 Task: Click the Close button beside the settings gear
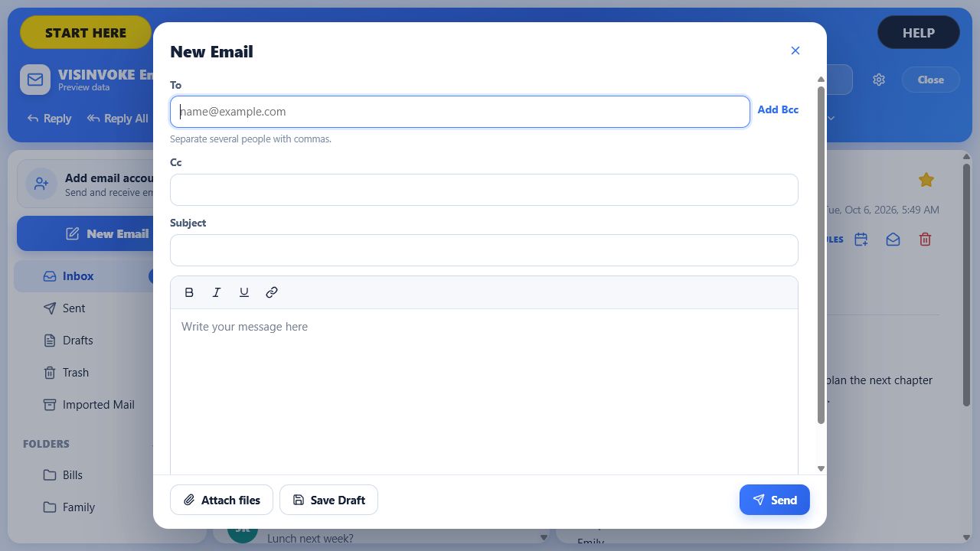(931, 80)
